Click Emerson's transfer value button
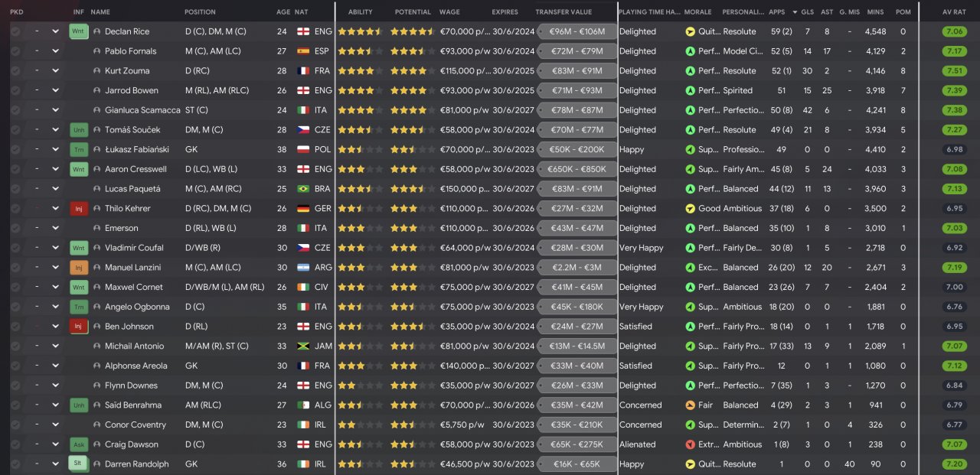The width and height of the screenshot is (980, 475). tap(577, 228)
